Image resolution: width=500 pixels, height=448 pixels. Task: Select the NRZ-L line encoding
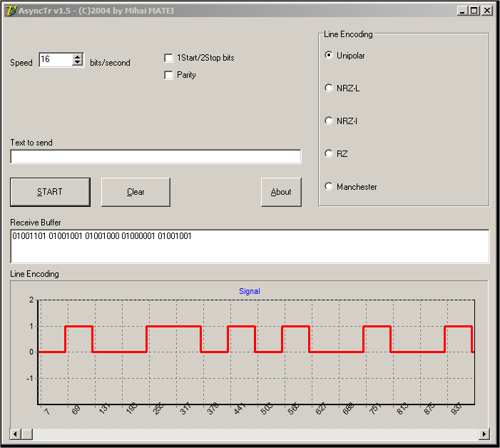pos(329,88)
